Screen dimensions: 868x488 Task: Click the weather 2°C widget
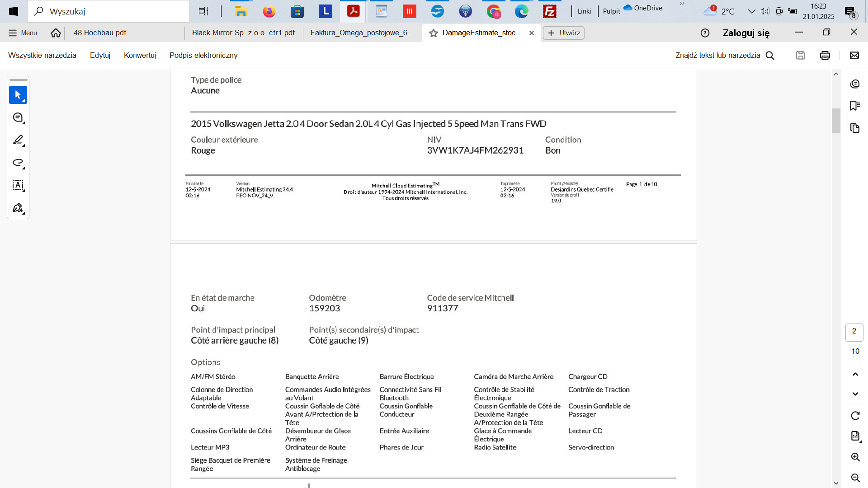719,11
